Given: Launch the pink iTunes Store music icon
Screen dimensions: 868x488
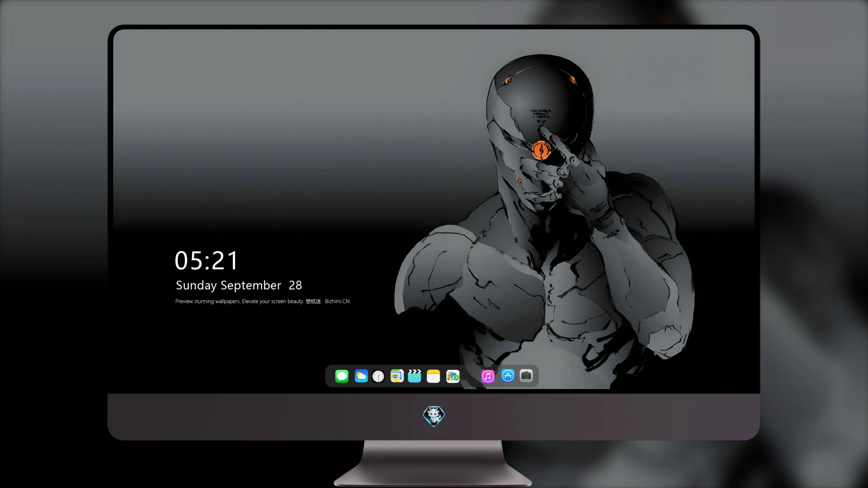Looking at the screenshot, I should [488, 376].
